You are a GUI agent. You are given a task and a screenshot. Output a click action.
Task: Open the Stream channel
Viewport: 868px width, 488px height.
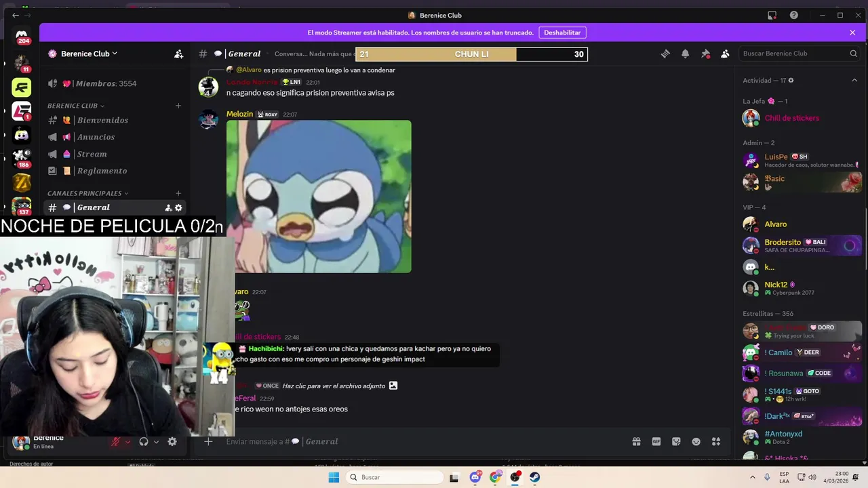click(x=114, y=154)
